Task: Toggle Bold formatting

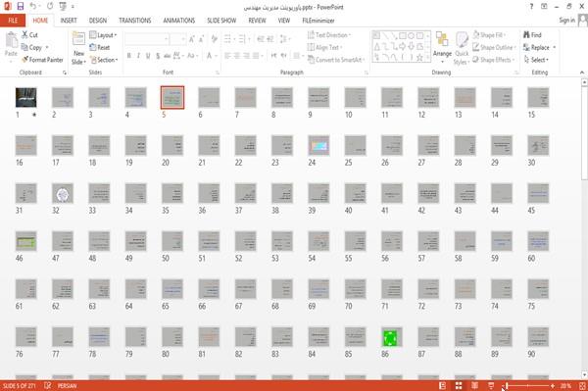Action: point(128,56)
